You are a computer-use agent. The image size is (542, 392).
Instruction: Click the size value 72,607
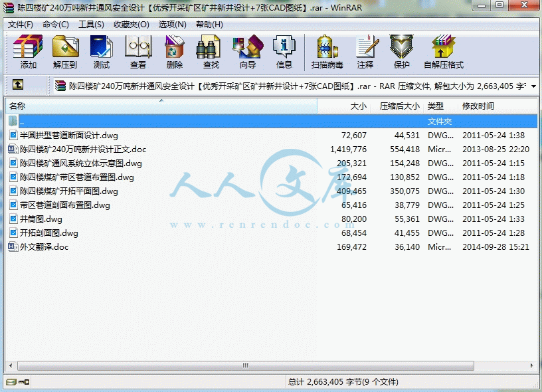354,135
